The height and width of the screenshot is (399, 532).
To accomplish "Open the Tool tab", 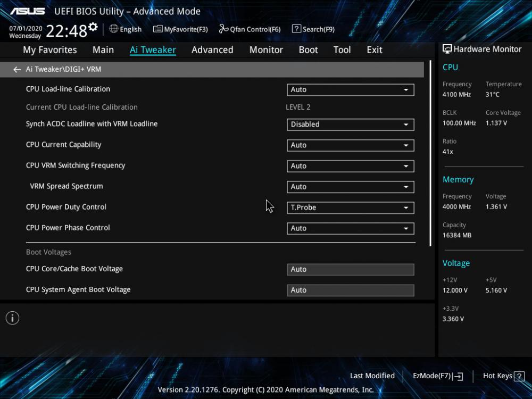I will point(342,50).
